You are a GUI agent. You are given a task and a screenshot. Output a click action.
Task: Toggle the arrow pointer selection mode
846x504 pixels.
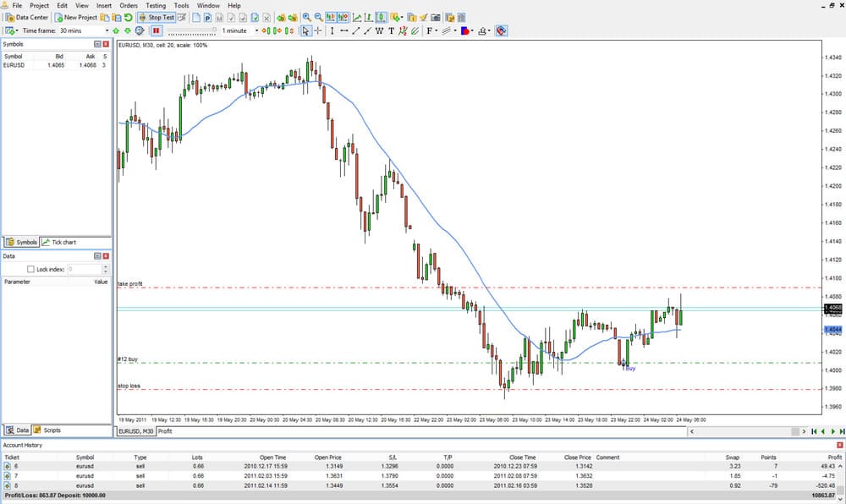point(305,31)
